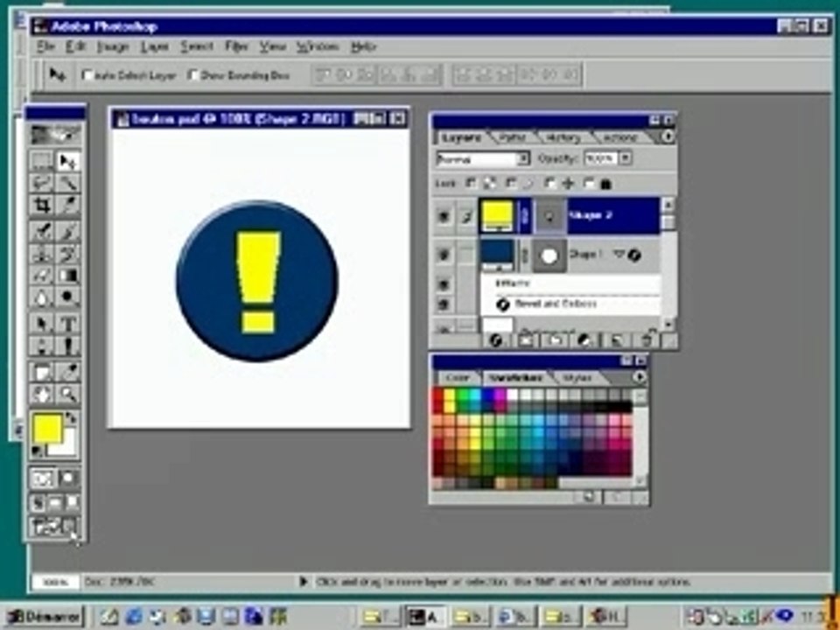This screenshot has width=840, height=630.
Task: Select the Eyedropper tool
Action: 68,372
